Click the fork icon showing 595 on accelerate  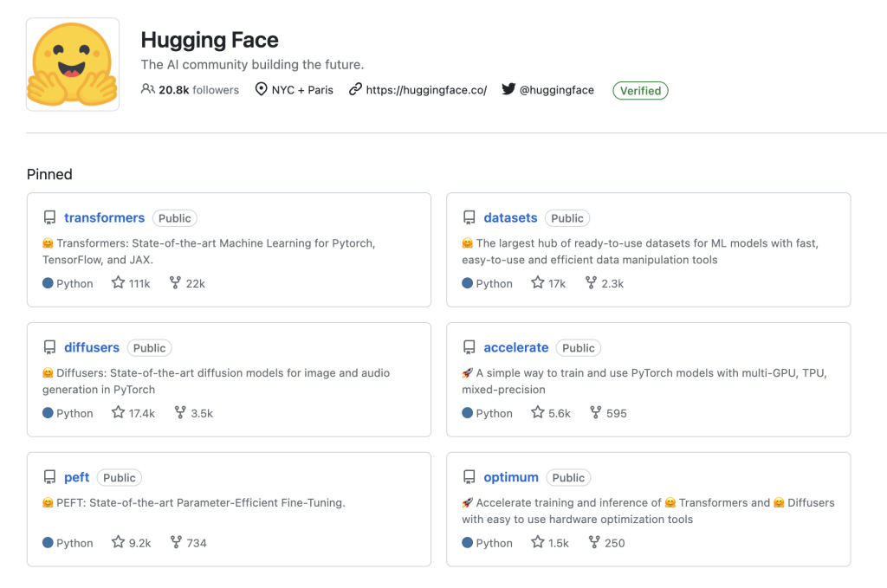(x=595, y=412)
